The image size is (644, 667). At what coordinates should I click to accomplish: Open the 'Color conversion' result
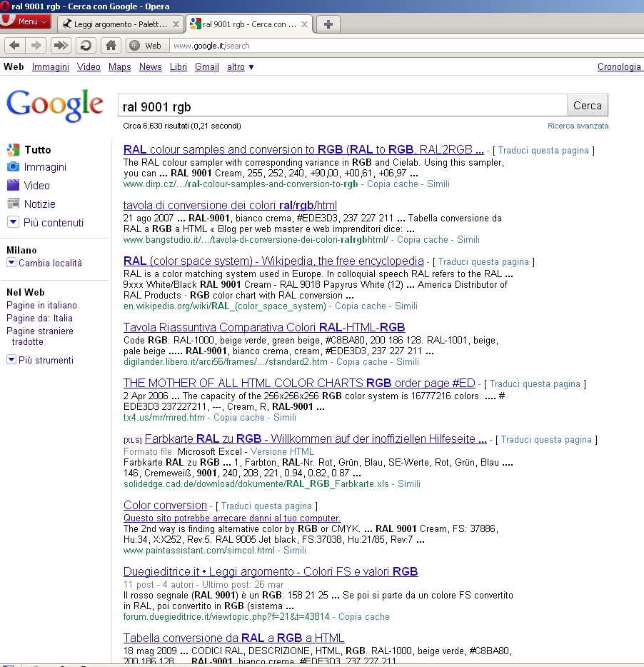[x=165, y=506]
